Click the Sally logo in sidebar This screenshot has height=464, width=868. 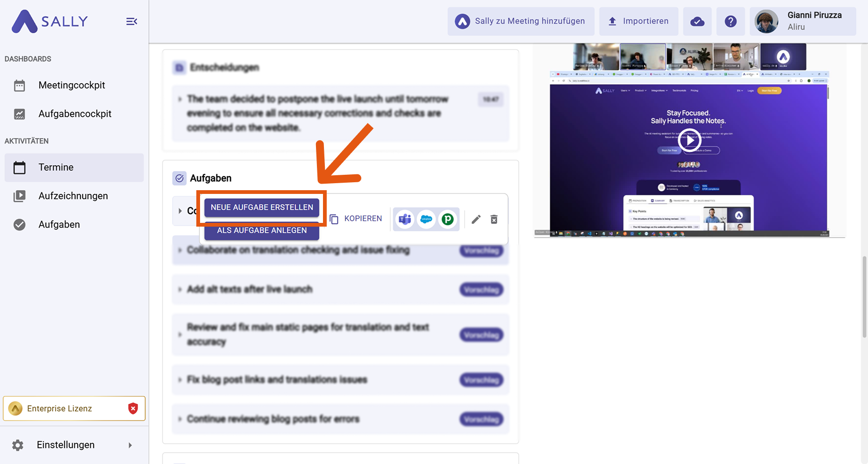pyautogui.click(x=50, y=21)
